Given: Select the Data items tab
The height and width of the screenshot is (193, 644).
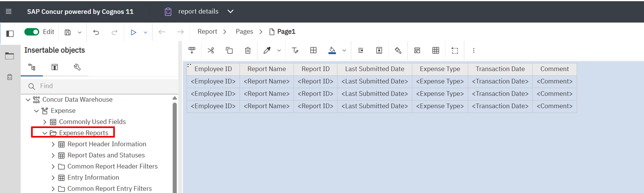Looking at the screenshot, I should pyautogui.click(x=55, y=67).
